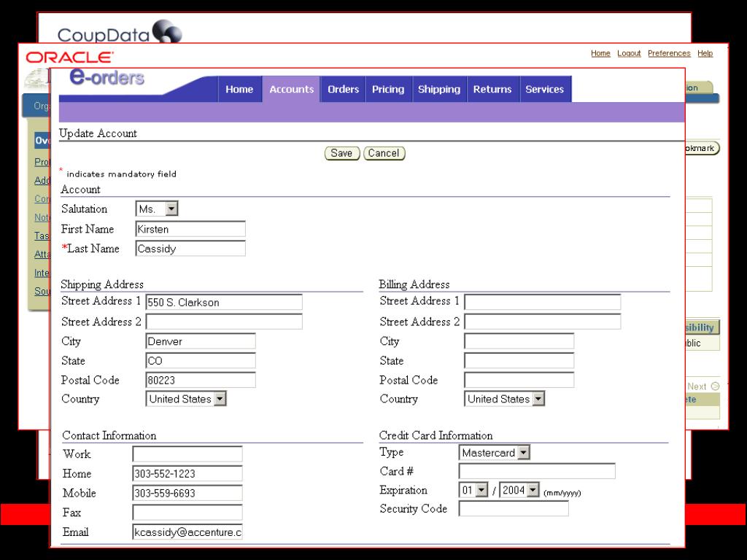Focus the First Name field
The image size is (747, 560).
tap(190, 229)
